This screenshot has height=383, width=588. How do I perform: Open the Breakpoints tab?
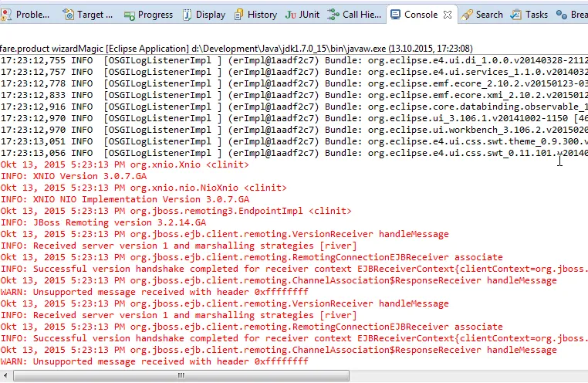point(572,15)
